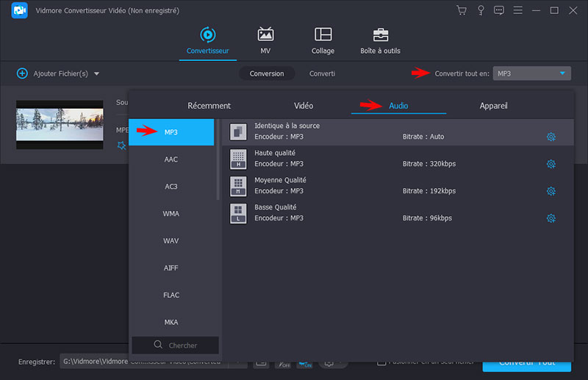Image resolution: width=588 pixels, height=380 pixels.
Task: Click the Basse Qualité L preset icon
Action: (238, 213)
